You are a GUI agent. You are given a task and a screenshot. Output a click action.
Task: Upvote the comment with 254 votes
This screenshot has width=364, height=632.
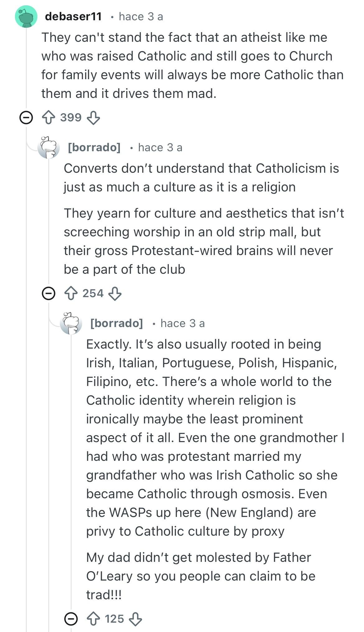(x=71, y=293)
